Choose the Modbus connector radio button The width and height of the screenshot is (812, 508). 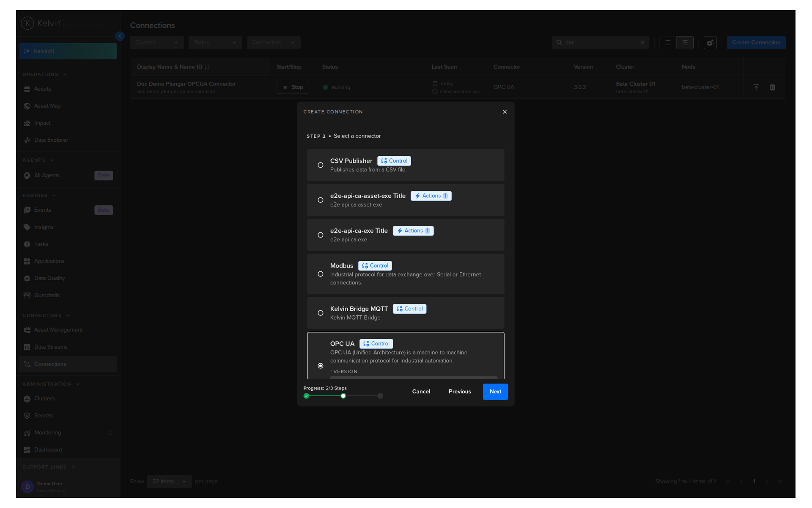click(x=321, y=274)
